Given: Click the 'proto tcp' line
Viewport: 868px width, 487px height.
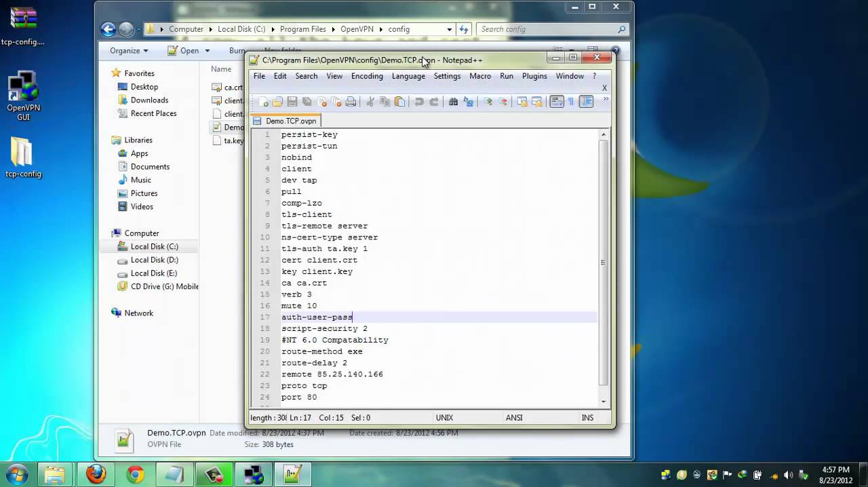Looking at the screenshot, I should click(x=304, y=386).
